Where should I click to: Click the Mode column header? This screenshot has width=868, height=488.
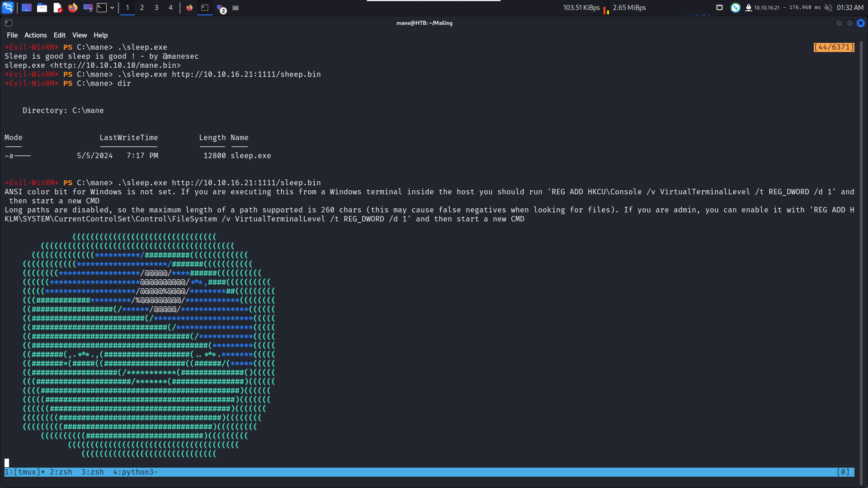pos(14,138)
